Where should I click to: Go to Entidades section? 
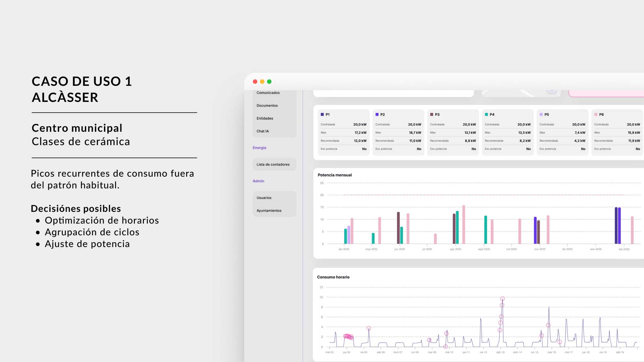tap(265, 118)
